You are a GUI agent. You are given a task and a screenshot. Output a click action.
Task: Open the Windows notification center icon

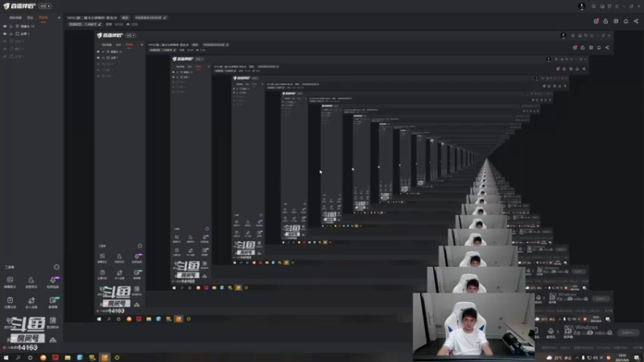point(637,358)
